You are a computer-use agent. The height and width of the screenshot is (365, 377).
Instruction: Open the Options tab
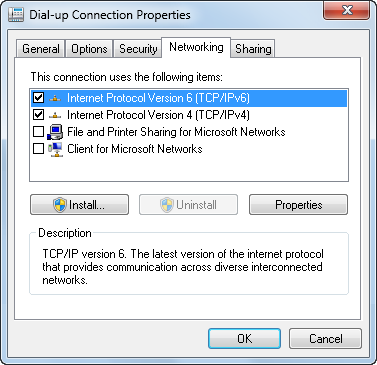coord(89,49)
